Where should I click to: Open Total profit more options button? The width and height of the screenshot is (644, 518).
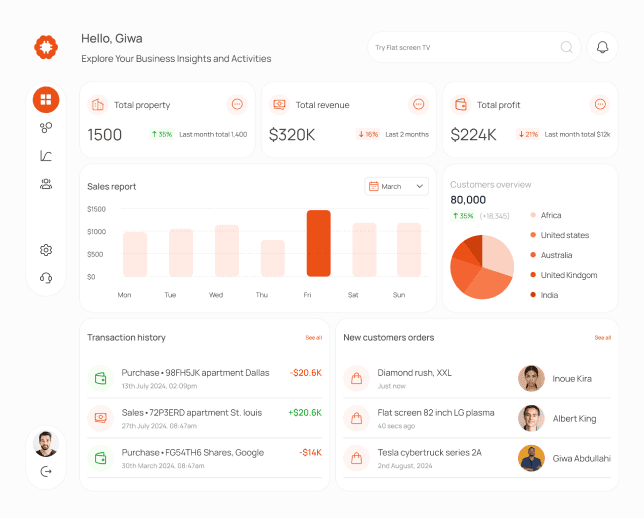(x=600, y=104)
